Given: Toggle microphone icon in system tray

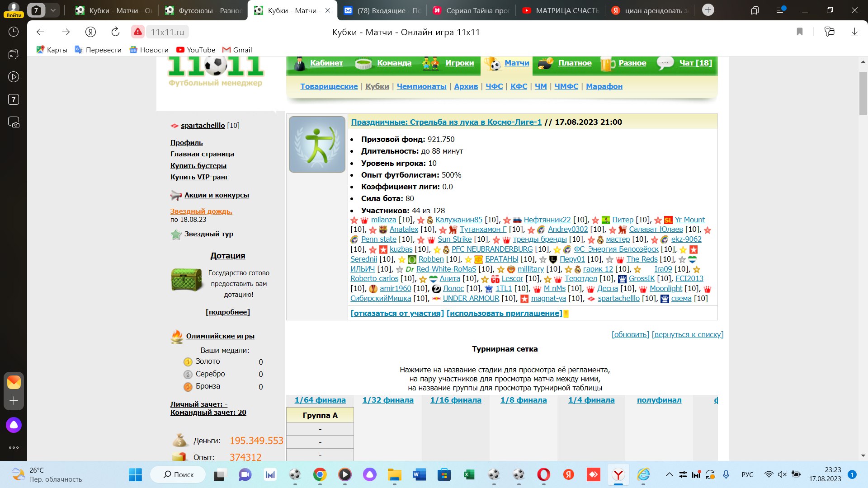Looking at the screenshot, I should click(726, 474).
